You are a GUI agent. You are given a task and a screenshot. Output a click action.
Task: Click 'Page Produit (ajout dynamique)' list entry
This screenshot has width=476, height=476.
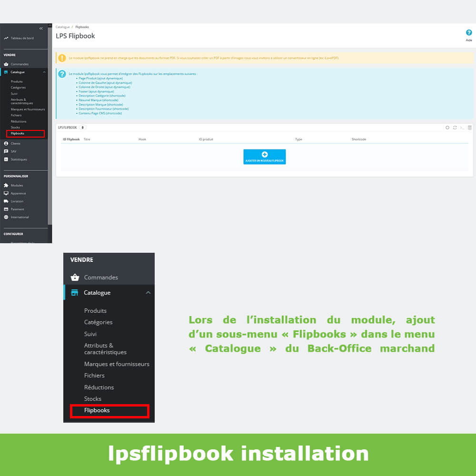pos(100,79)
